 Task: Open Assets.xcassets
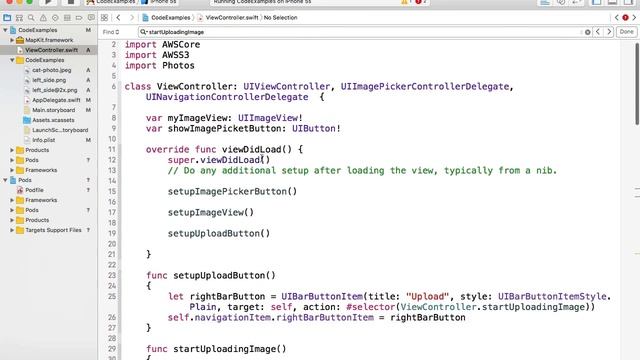click(53, 120)
